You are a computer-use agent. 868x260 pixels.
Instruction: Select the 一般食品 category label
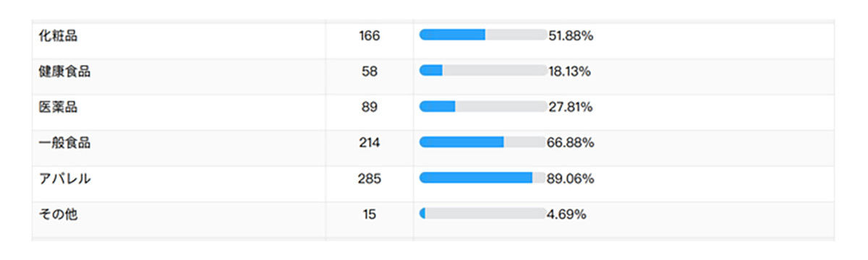[64, 142]
